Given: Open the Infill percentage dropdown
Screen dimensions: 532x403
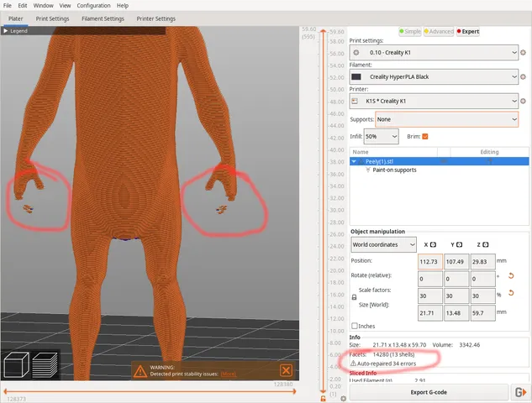Looking at the screenshot, I should click(382, 136).
